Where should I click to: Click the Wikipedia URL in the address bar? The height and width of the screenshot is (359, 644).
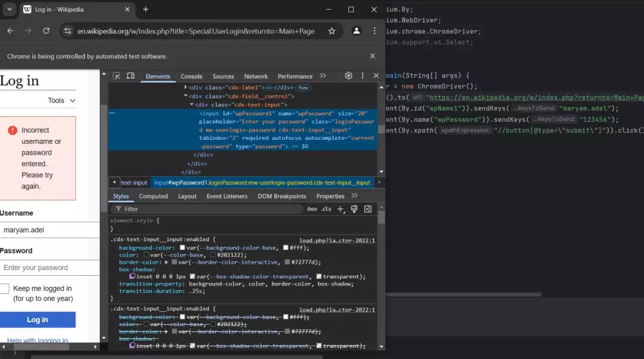click(x=196, y=31)
